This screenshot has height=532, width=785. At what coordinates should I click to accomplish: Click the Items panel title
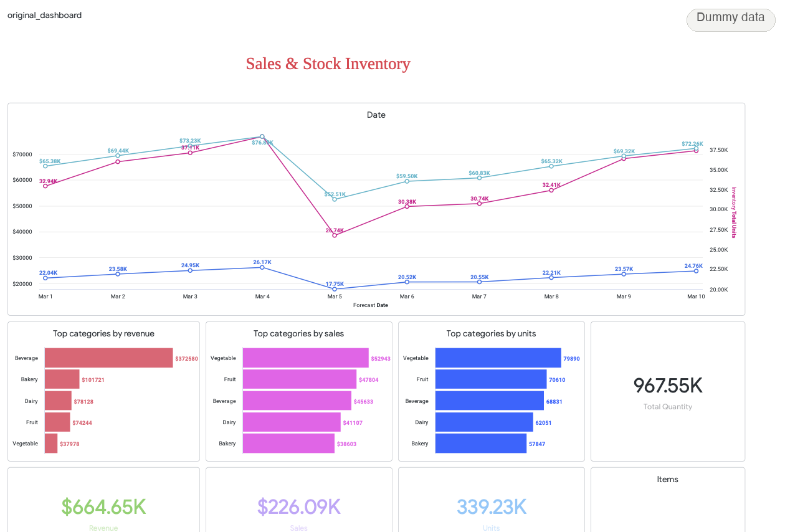coord(667,479)
